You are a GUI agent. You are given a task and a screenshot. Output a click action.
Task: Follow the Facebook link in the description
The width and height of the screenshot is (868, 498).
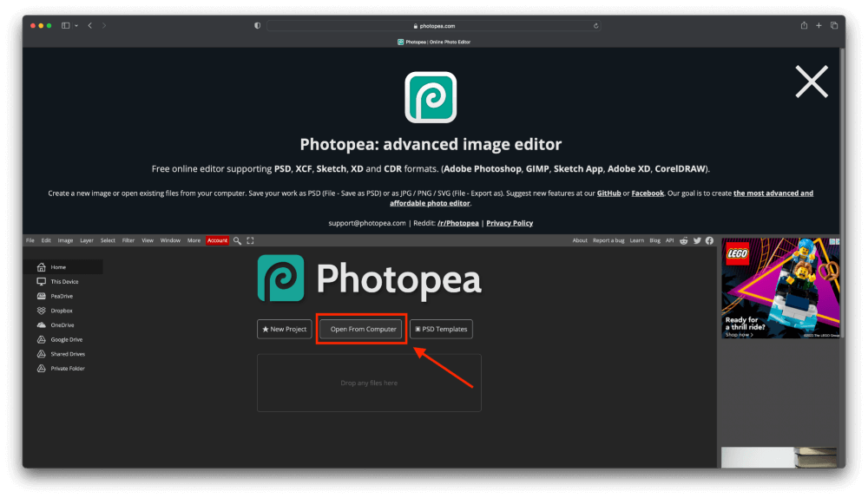[648, 193]
